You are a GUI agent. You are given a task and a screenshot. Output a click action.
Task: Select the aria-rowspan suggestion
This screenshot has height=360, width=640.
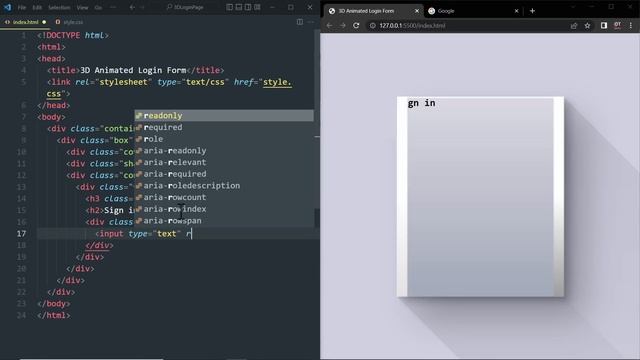224,221
